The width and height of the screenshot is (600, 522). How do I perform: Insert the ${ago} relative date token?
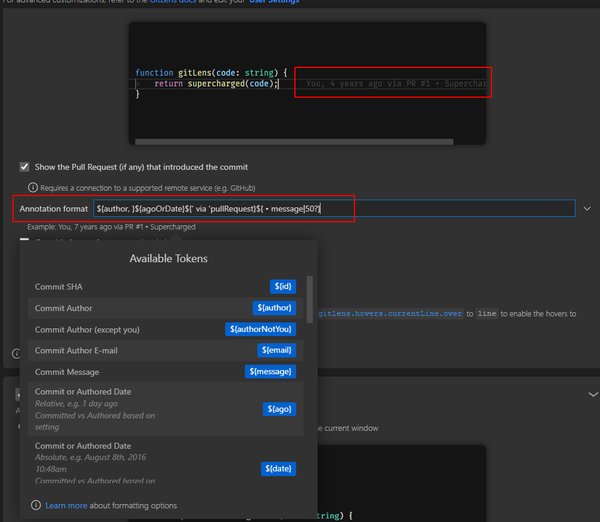click(279, 409)
